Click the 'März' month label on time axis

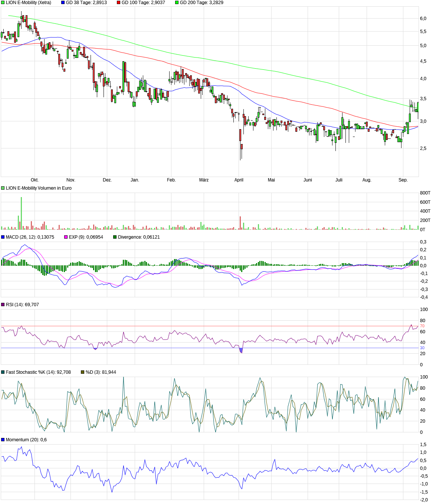(x=204, y=180)
